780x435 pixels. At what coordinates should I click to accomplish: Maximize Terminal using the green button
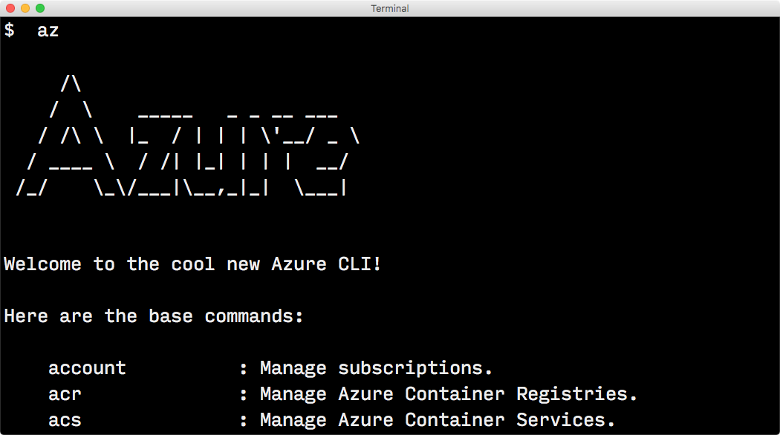(x=40, y=8)
